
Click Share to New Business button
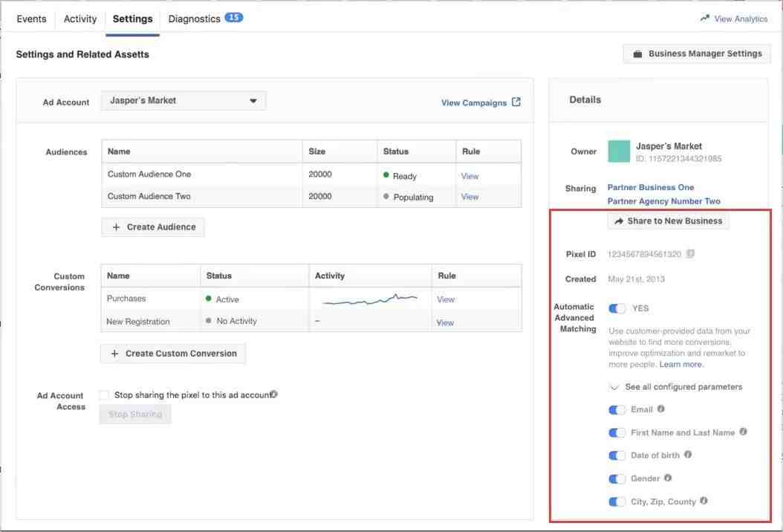click(x=668, y=221)
